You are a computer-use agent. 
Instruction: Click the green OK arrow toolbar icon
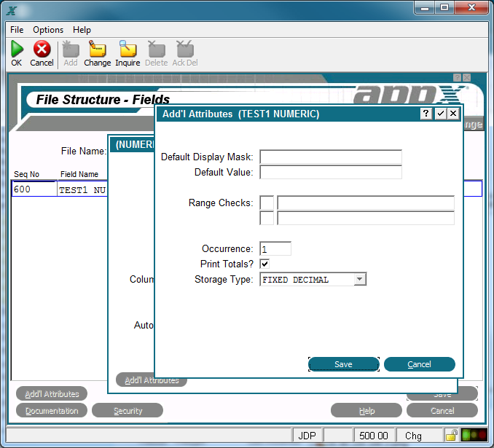pos(17,49)
